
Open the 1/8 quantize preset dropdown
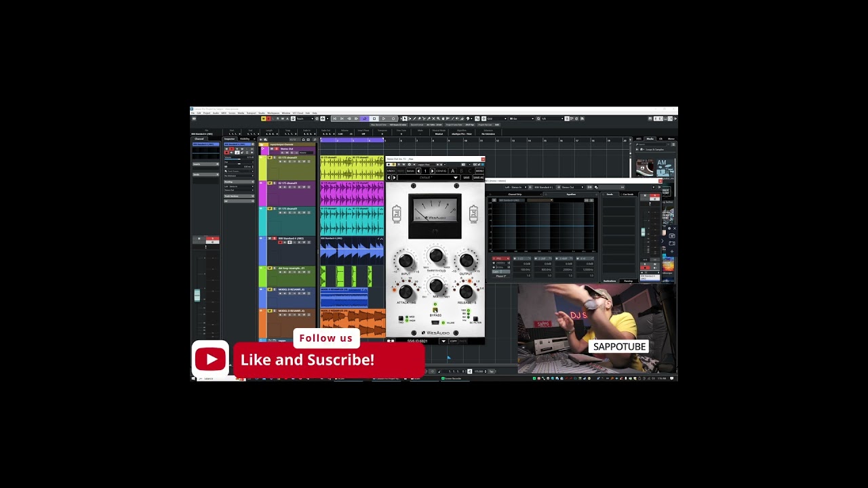click(x=552, y=119)
